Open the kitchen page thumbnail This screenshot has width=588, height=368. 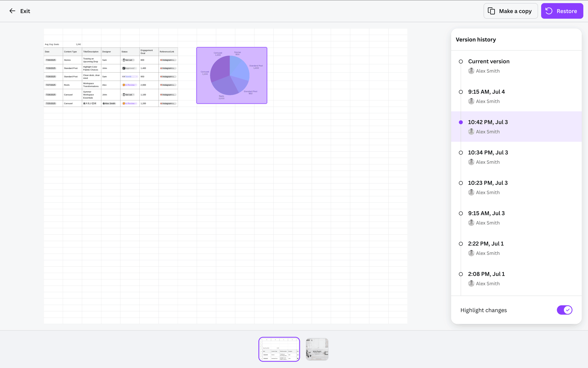(317, 349)
